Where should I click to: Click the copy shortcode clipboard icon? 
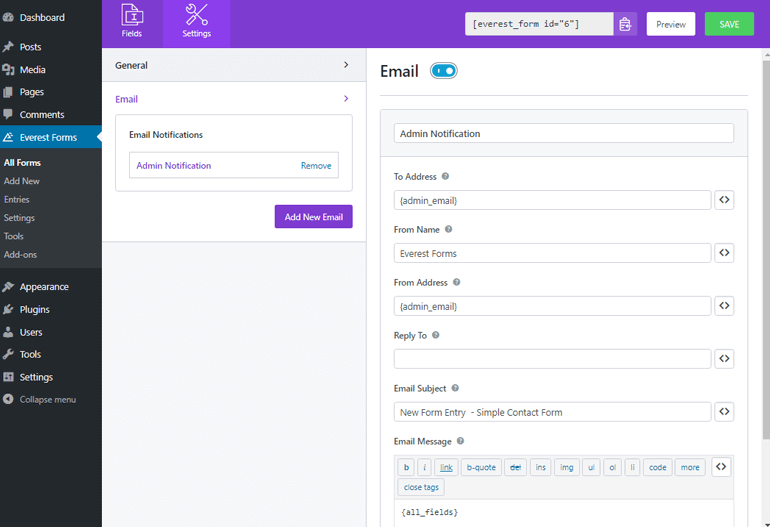click(625, 24)
